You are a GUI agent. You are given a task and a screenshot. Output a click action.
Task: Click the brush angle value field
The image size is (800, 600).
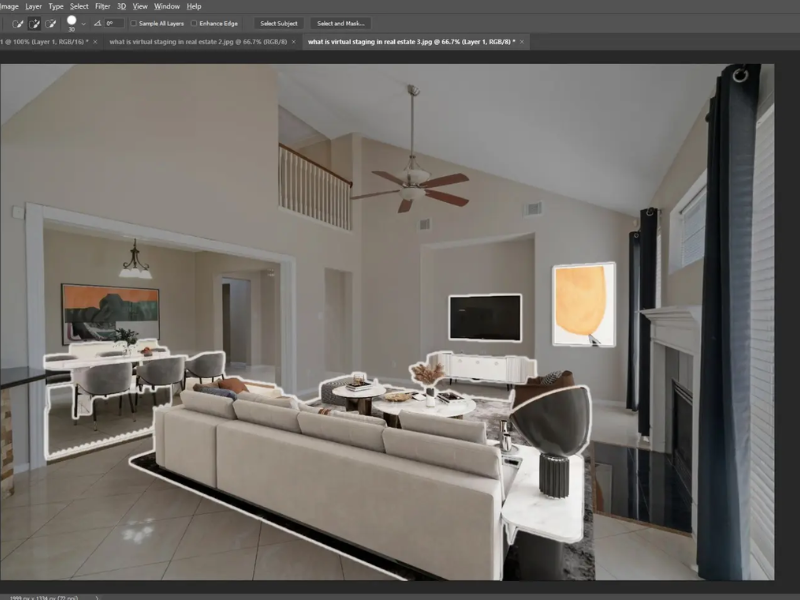pyautogui.click(x=113, y=23)
